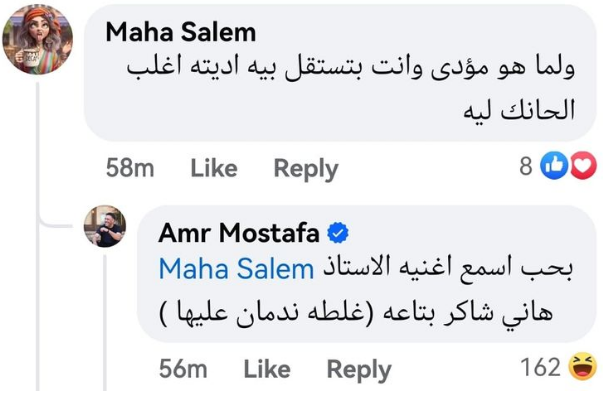Click the laughing emoji reaction icon

click(583, 367)
